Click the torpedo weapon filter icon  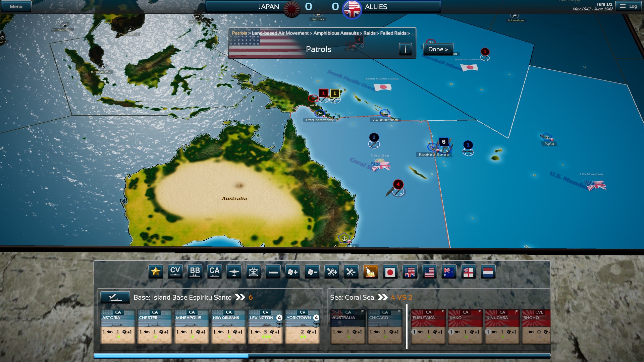tap(273, 272)
